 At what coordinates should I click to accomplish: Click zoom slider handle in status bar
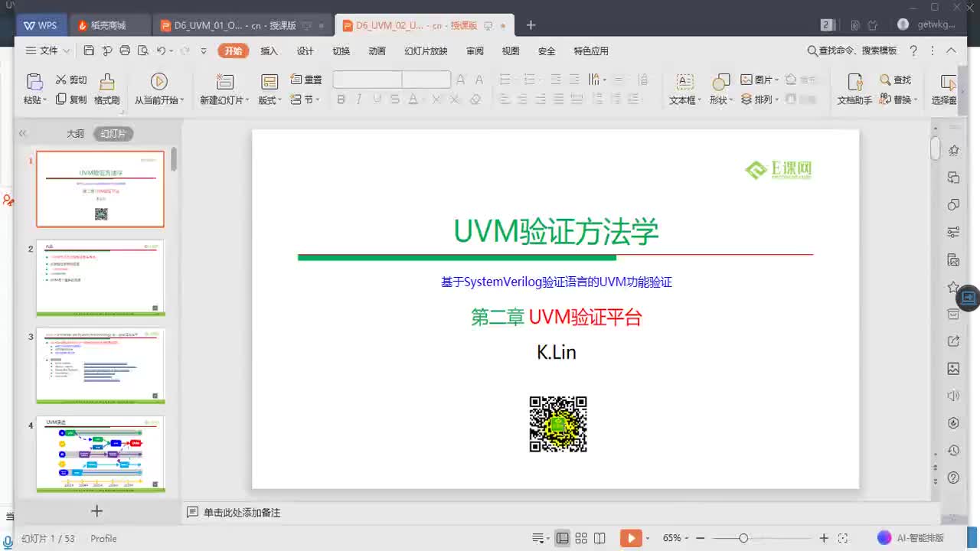click(x=743, y=538)
